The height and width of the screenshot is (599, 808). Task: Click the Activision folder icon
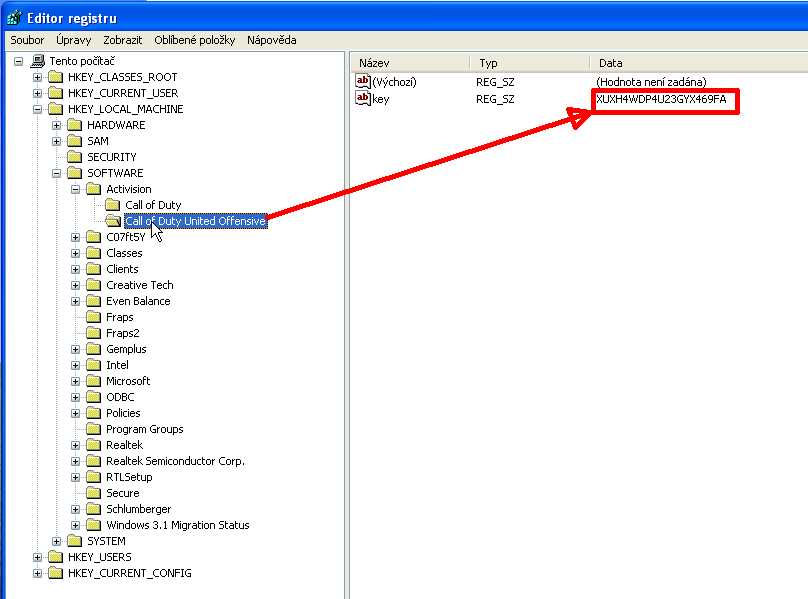pyautogui.click(x=94, y=189)
